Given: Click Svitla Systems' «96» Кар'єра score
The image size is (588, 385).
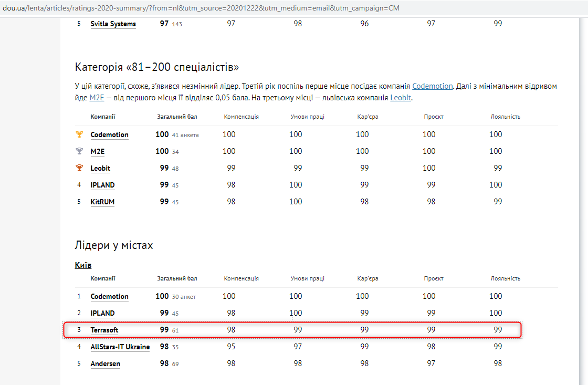Looking at the screenshot, I should click(x=364, y=23).
